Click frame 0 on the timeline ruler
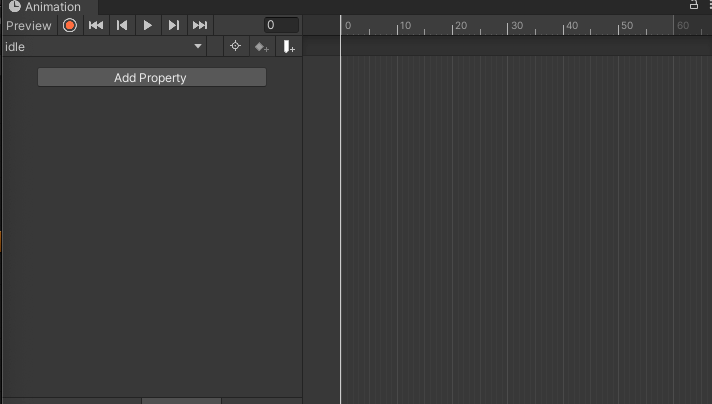Viewport: 712px width, 404px height. click(x=347, y=26)
